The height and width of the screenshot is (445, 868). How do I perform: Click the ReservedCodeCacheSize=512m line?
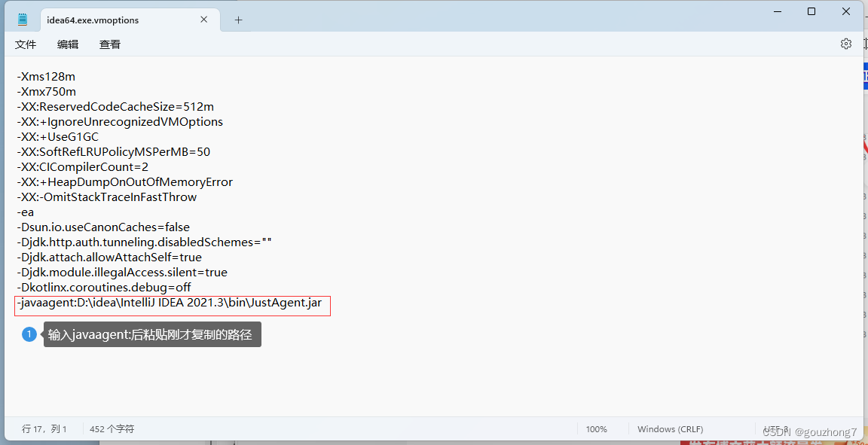tap(115, 106)
